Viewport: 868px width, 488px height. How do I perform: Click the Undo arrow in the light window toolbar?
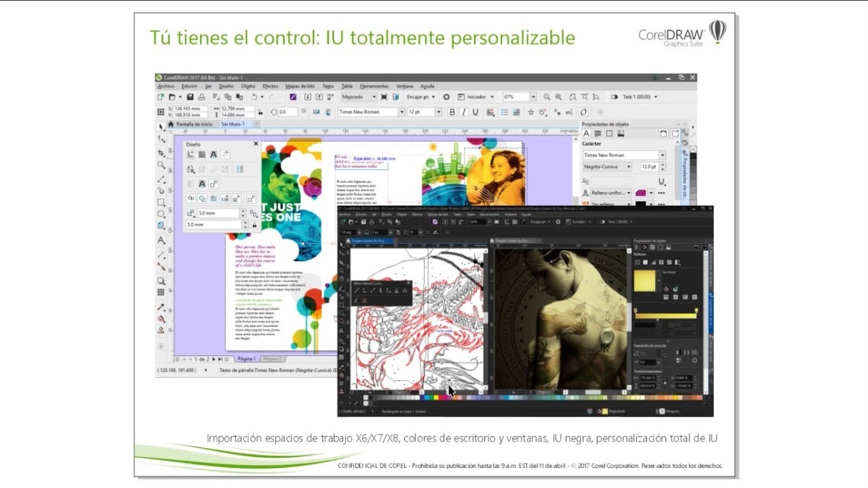tap(254, 97)
